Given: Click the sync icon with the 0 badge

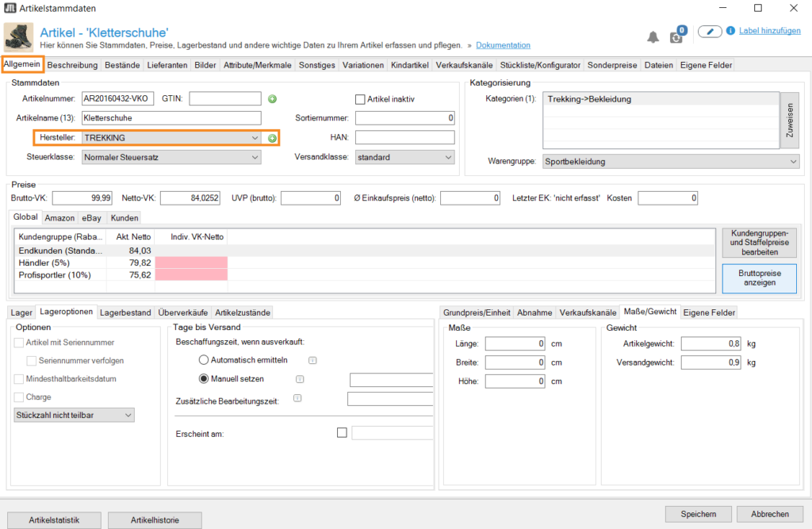Looking at the screenshot, I should pos(676,36).
